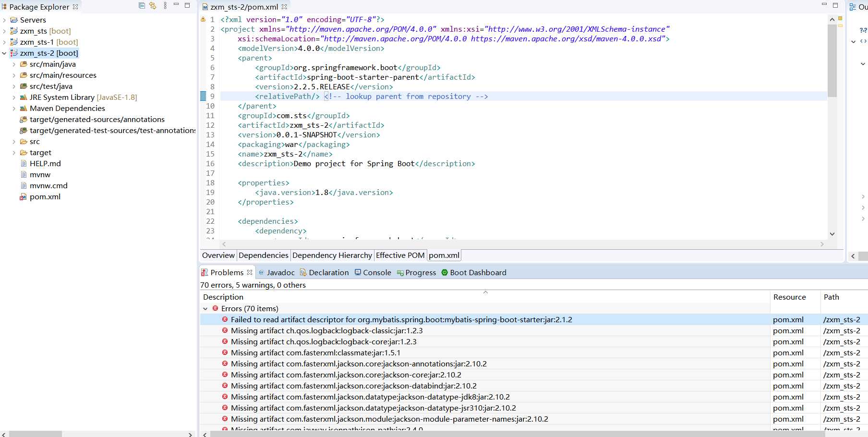Maximize the Package Explorer view
This screenshot has height=437, width=868.
pos(187,5)
